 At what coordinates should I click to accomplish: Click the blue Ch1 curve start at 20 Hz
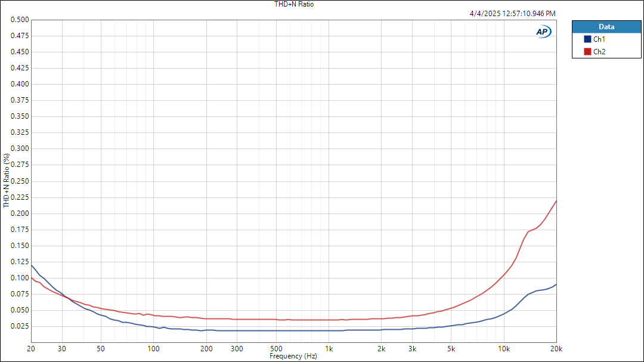click(32, 265)
